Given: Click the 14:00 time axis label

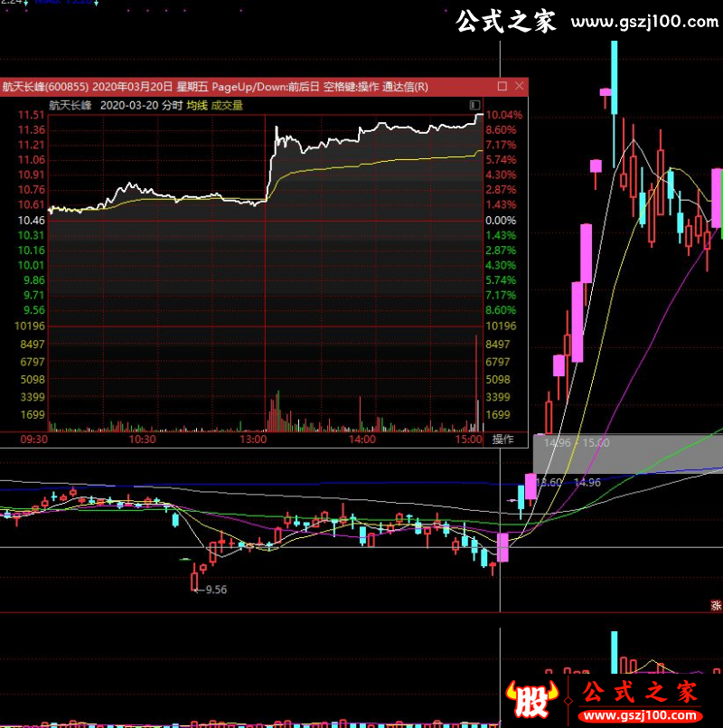Looking at the screenshot, I should click(362, 440).
